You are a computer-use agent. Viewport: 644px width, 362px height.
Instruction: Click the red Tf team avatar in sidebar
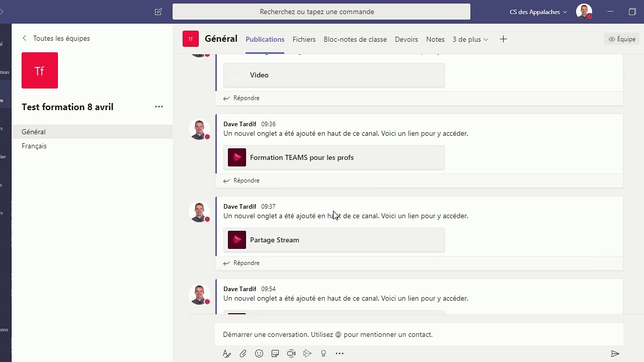[40, 70]
